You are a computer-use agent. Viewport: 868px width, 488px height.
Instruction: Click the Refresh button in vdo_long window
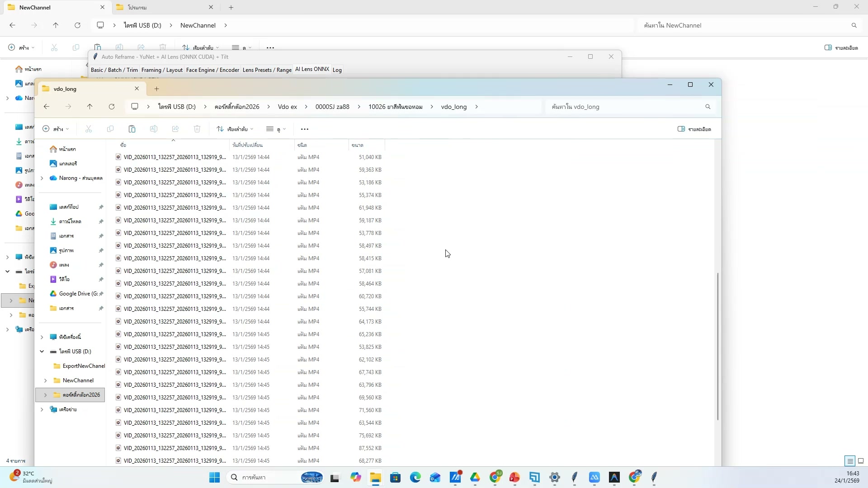tap(112, 107)
